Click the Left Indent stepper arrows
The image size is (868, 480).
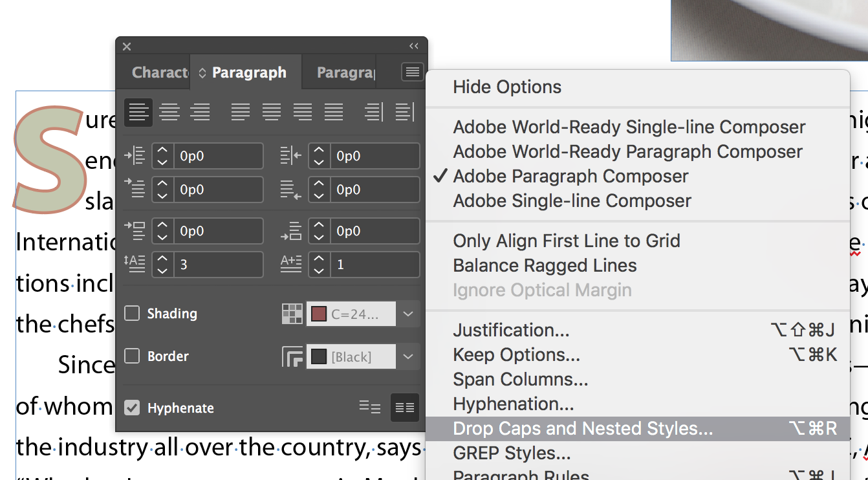pyautogui.click(x=163, y=156)
